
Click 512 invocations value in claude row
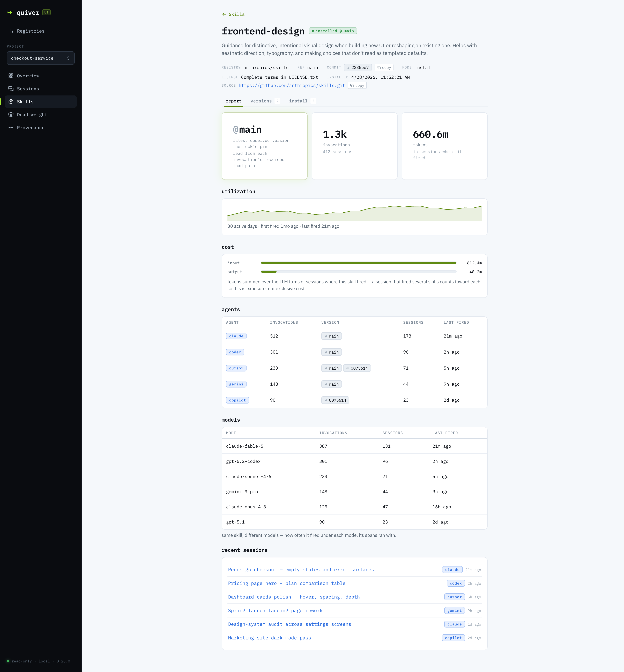[x=274, y=336]
